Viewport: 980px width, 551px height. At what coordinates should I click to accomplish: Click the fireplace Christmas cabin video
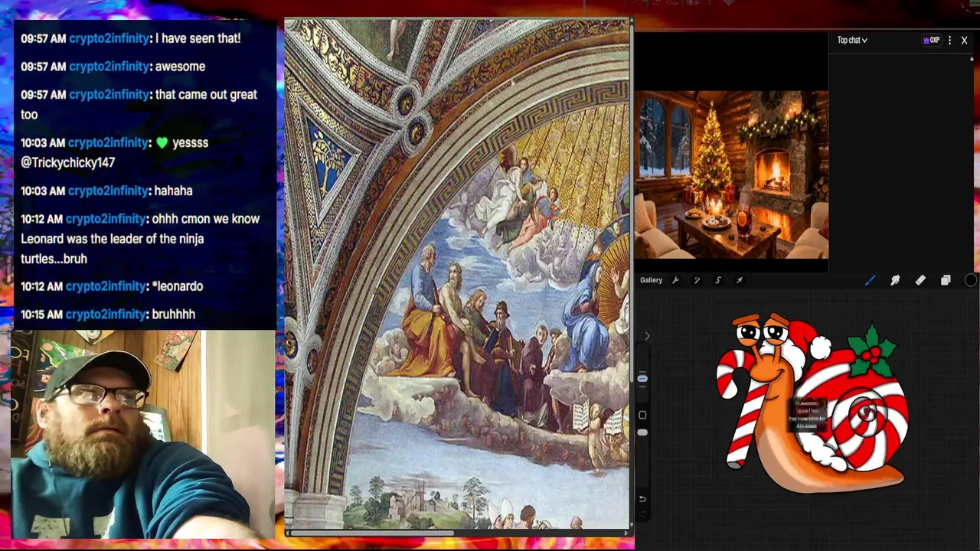click(x=731, y=174)
